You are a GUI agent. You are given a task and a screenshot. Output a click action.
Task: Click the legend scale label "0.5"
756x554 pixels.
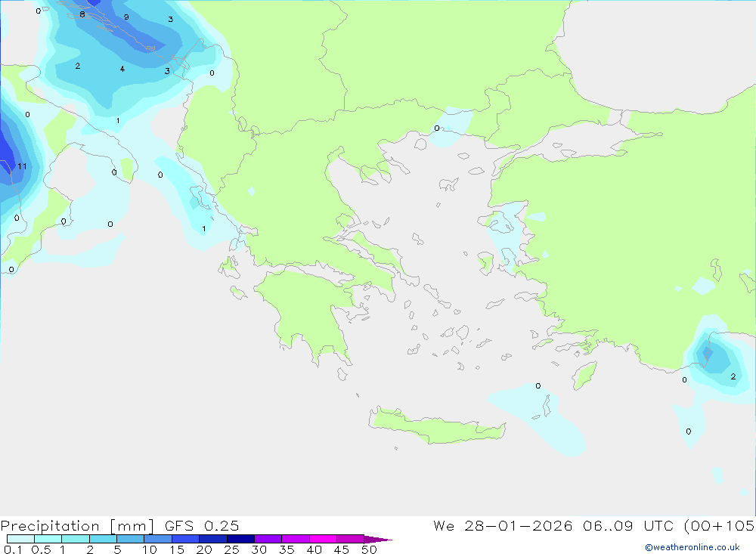pos(41,549)
